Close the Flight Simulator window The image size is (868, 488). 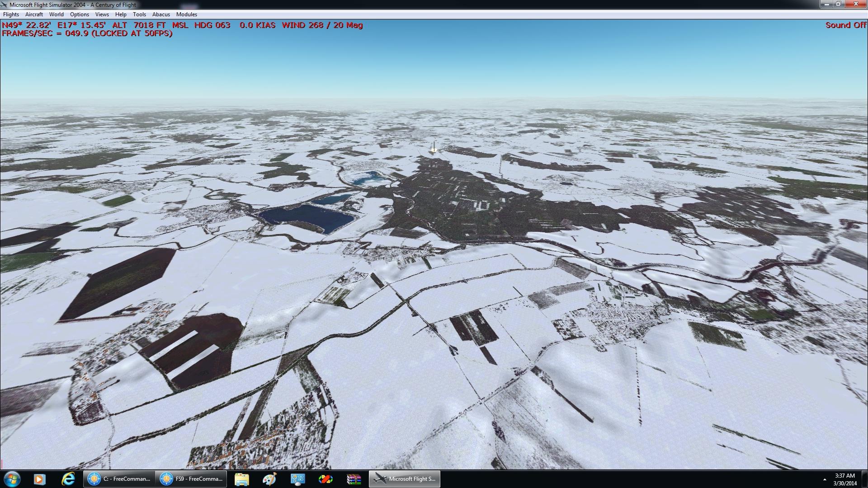pos(855,4)
